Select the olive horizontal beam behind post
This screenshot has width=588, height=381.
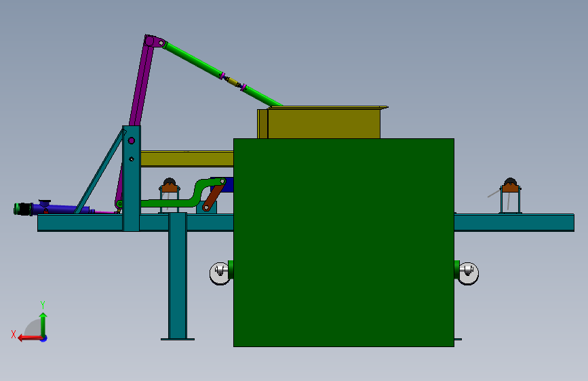coord(187,159)
